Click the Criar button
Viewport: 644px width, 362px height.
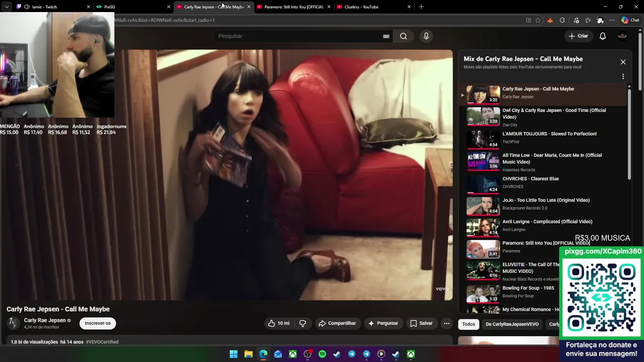[x=578, y=36]
